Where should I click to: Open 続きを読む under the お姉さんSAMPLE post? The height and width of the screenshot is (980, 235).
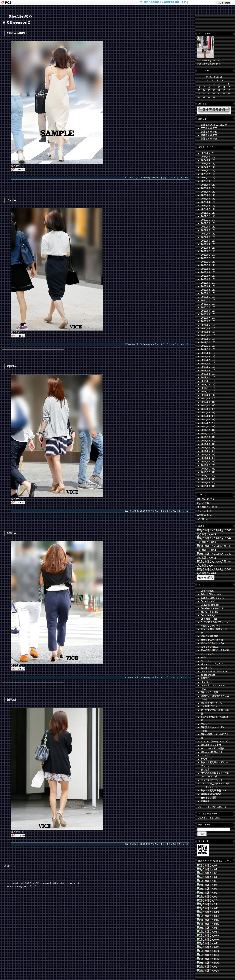click(x=17, y=166)
